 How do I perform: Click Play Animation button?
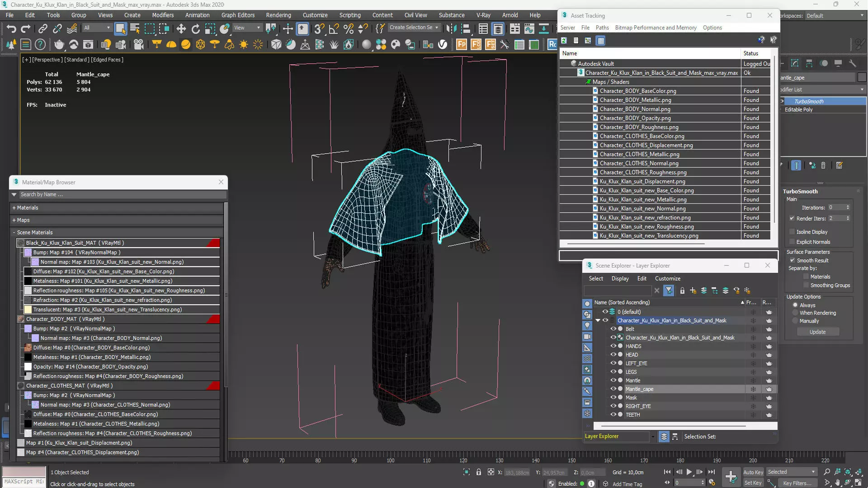click(689, 472)
